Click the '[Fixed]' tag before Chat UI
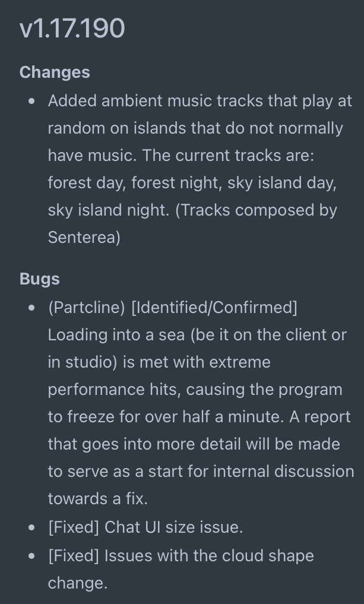The image size is (364, 604). pyautogui.click(x=74, y=527)
